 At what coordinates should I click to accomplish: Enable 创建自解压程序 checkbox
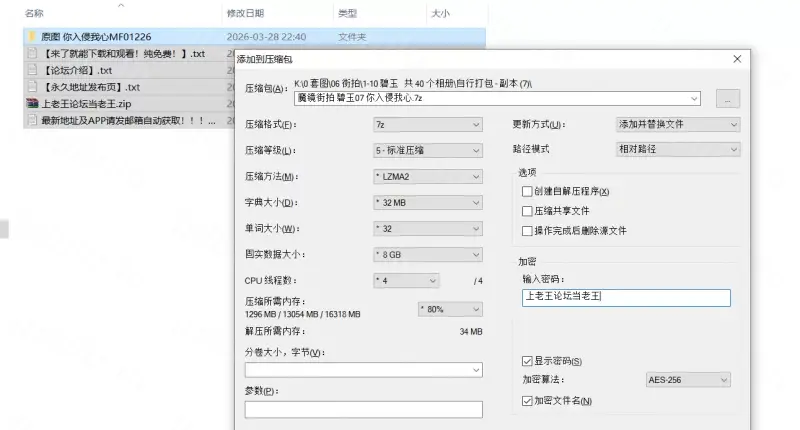[527, 191]
